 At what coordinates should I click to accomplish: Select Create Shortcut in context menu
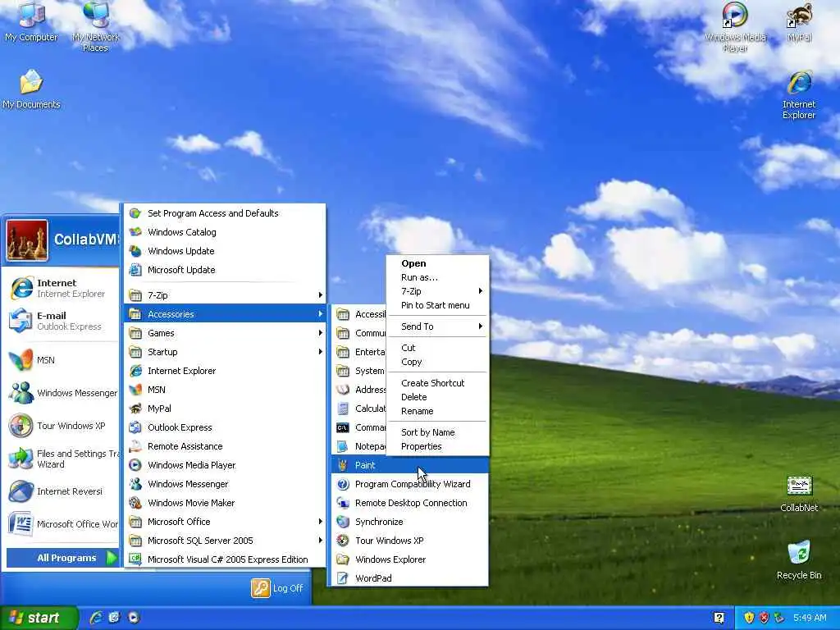coord(438,383)
